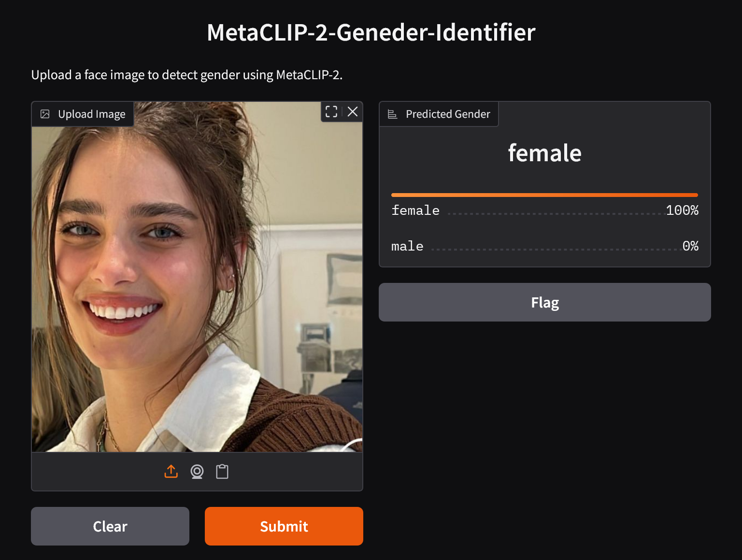Click the orange female confidence bar

click(x=545, y=195)
